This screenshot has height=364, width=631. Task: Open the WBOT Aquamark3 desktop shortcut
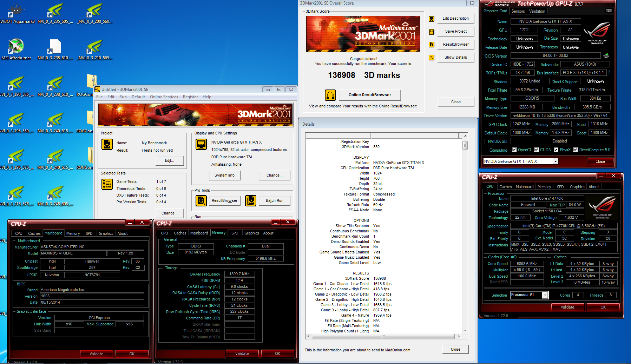[16, 13]
